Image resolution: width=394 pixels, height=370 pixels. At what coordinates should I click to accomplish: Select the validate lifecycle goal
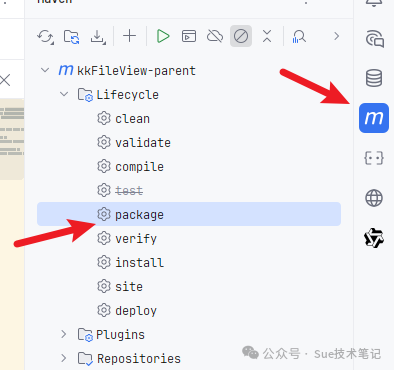143,143
